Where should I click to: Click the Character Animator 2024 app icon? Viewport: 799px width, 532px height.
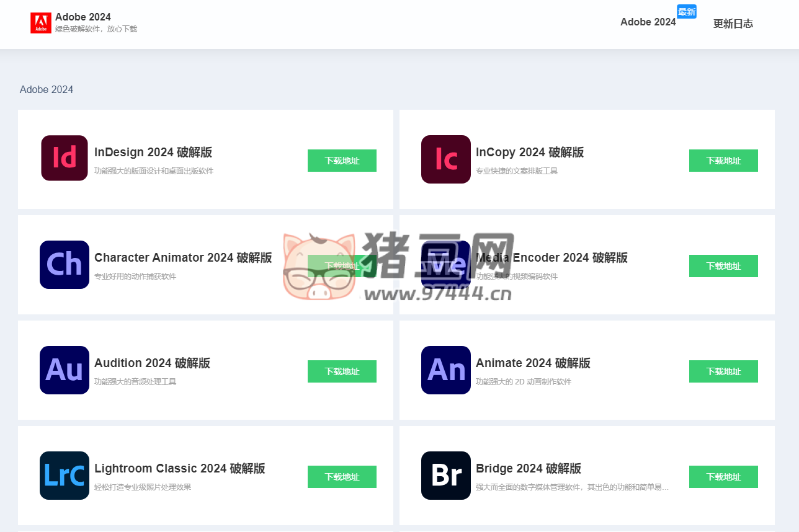64,265
